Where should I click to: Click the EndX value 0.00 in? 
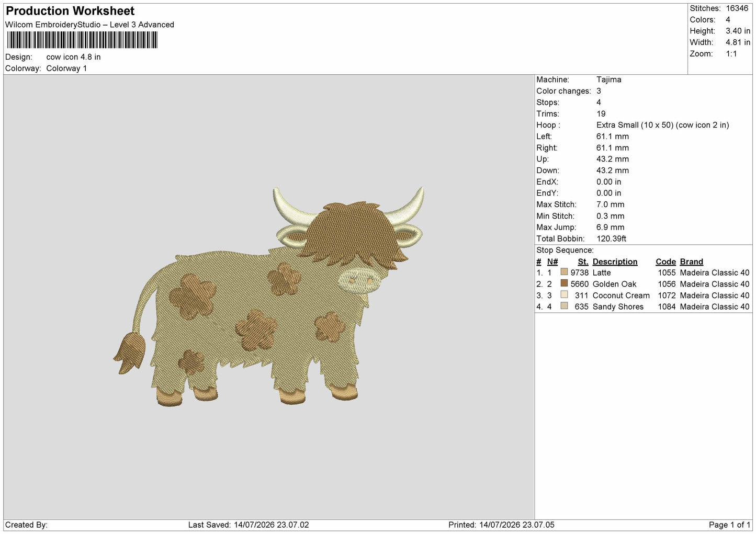(609, 182)
